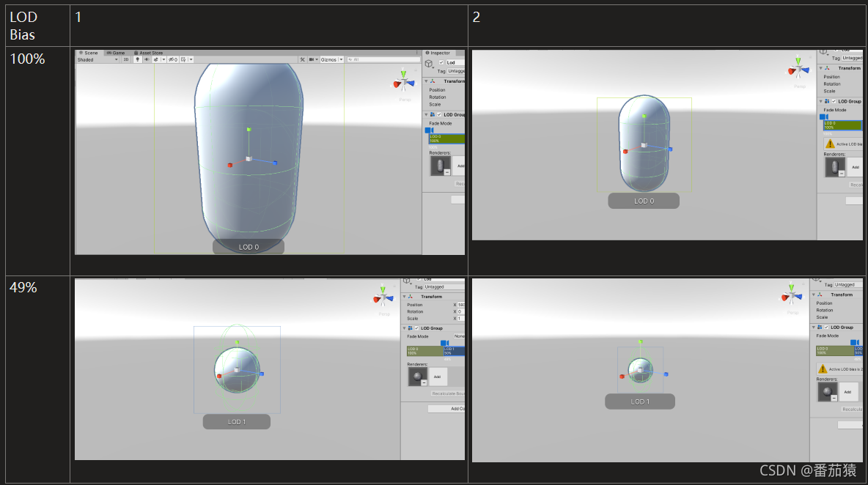This screenshot has width=868, height=485.
Task: Toggle scene audio speaker icon
Action: 147,60
